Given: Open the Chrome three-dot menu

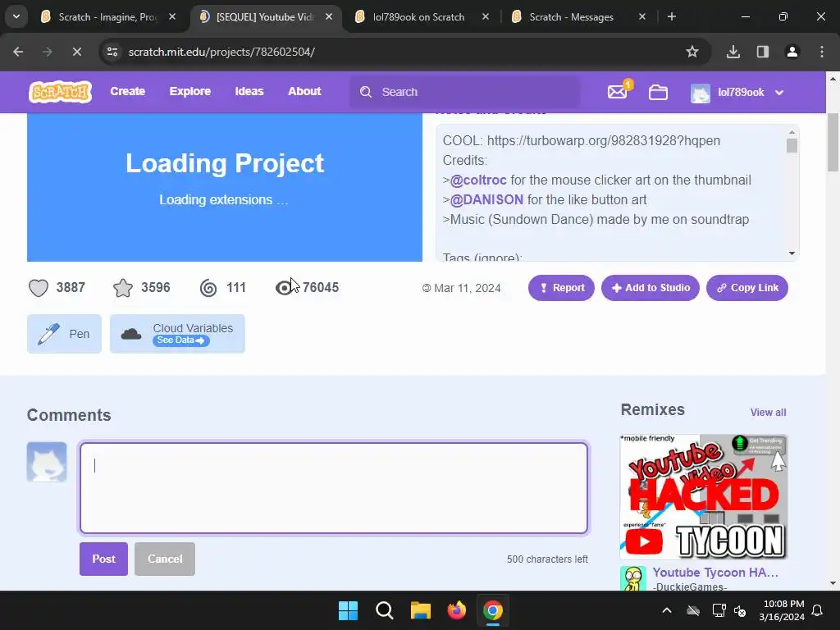Looking at the screenshot, I should [x=822, y=52].
